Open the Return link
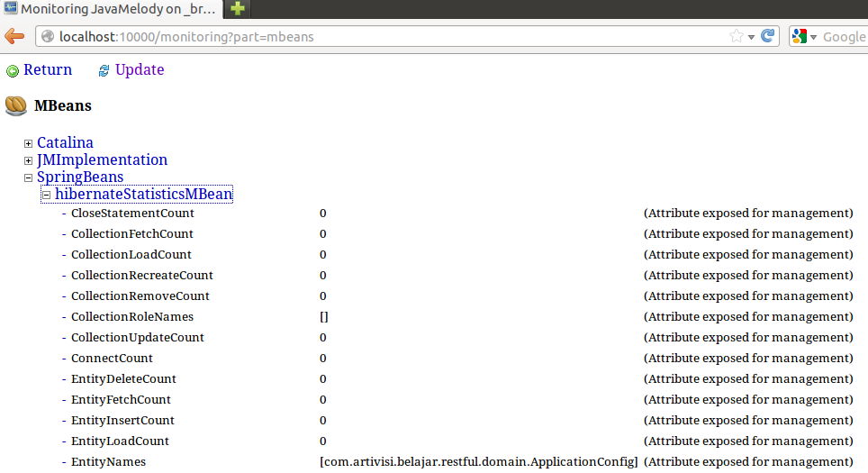 coord(48,70)
